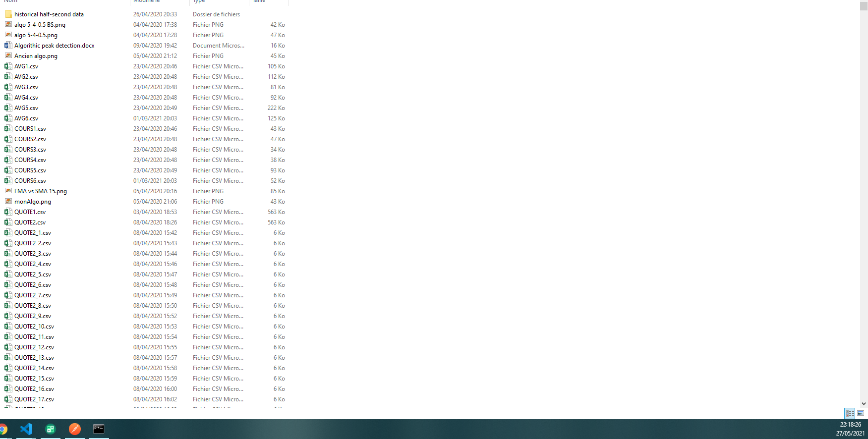This screenshot has height=439, width=868.
Task: Select the algo 5-4-0.5 BS.png file icon
Action: click(8, 25)
